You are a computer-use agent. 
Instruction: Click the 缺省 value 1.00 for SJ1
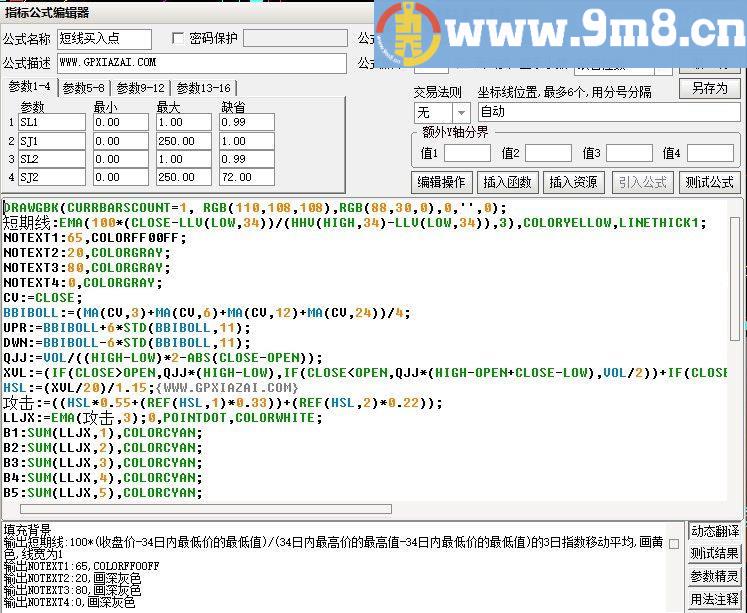247,141
